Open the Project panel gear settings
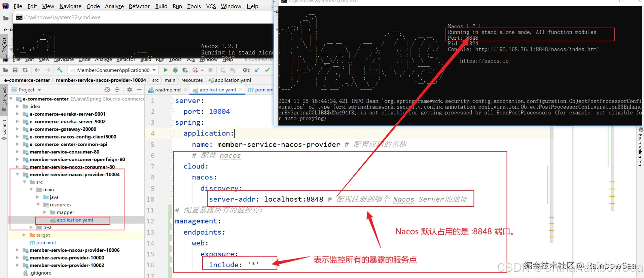 coord(130,90)
